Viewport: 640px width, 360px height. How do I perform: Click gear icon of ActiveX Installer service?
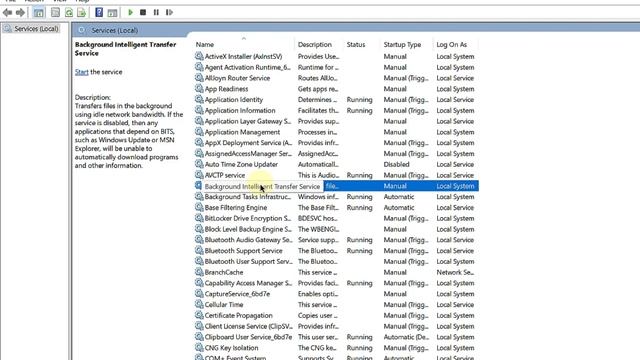[199, 56]
